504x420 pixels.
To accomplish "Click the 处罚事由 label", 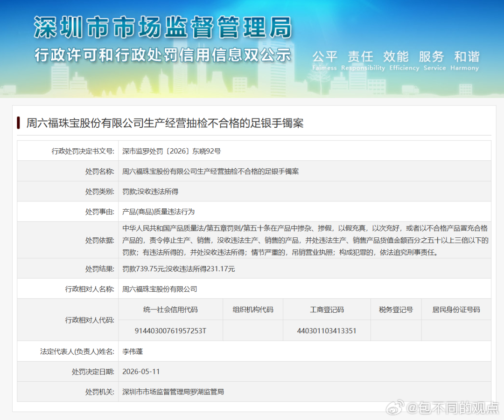I will pos(100,212).
